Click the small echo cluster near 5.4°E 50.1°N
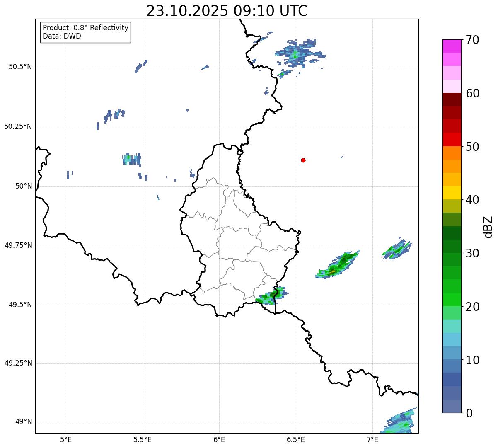Viewport: 498px width, 448px height. (x=132, y=159)
